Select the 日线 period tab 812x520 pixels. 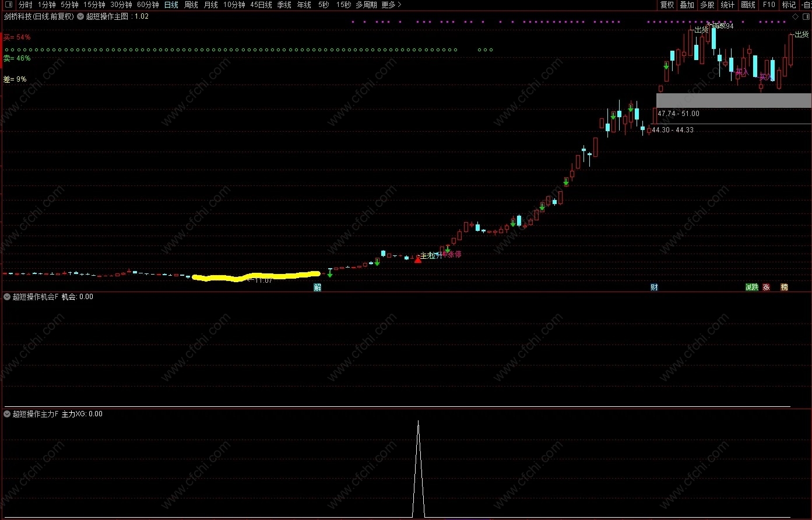click(171, 5)
